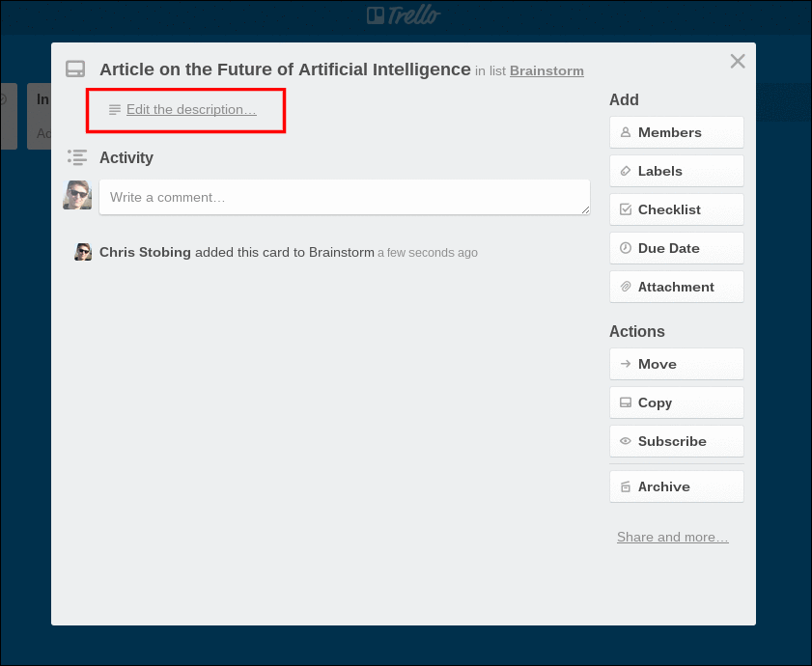Viewport: 812px width, 666px height.
Task: Click the card icon beside the title
Action: [x=75, y=69]
